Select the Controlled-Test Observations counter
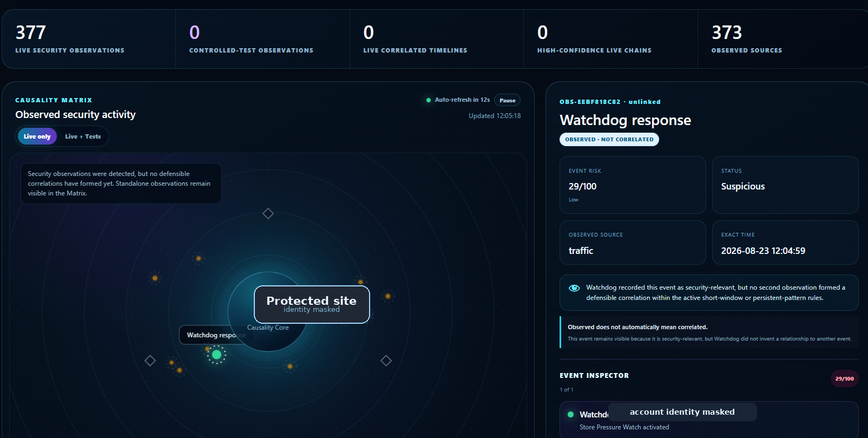 click(262, 39)
